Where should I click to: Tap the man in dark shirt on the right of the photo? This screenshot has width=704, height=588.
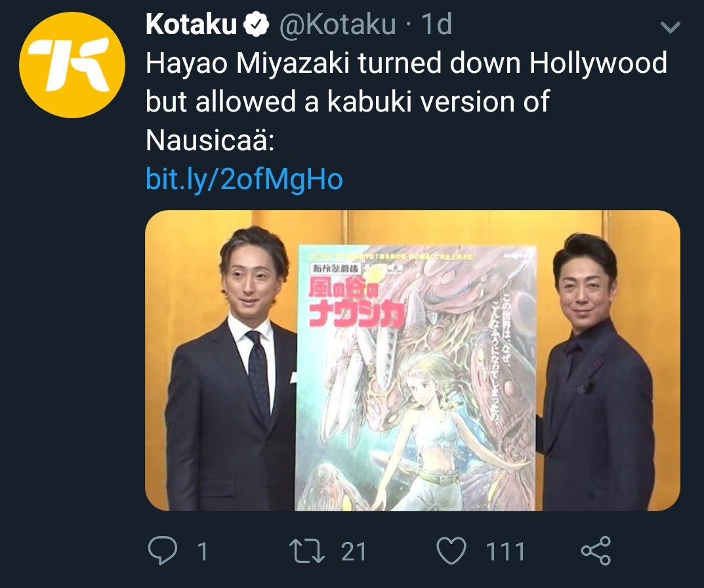click(x=596, y=373)
